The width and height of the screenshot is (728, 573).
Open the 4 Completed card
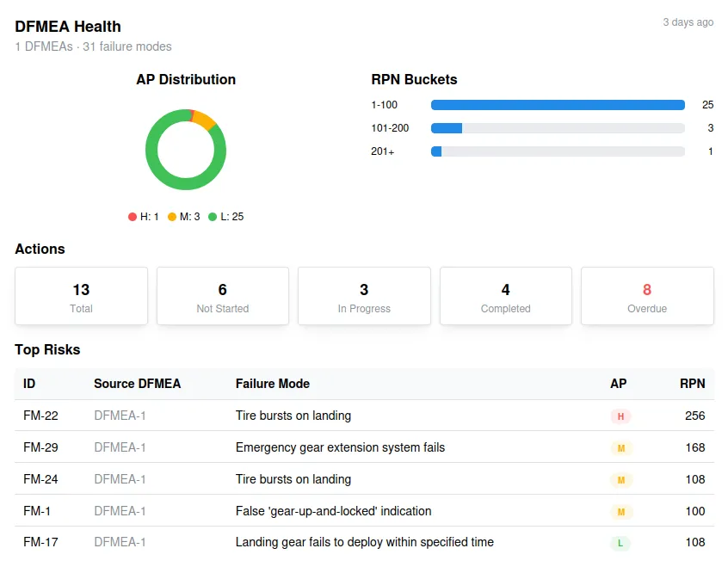click(x=506, y=296)
